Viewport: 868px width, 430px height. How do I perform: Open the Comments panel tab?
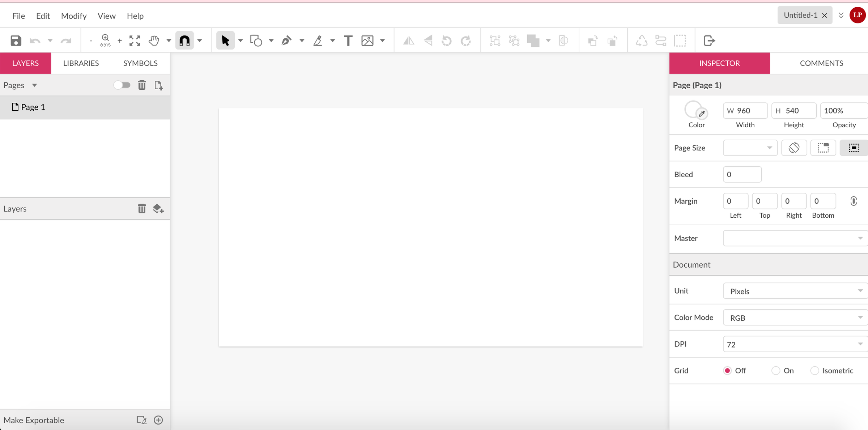point(821,63)
